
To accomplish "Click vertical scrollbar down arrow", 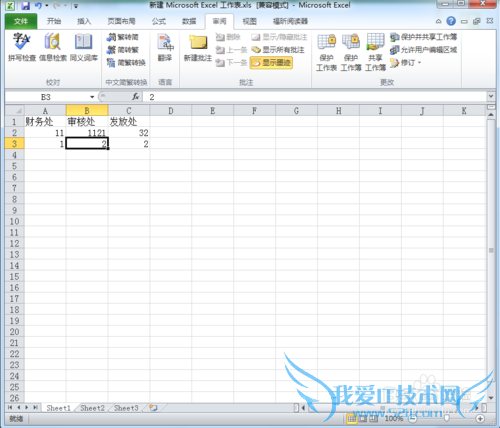I will click(491, 398).
